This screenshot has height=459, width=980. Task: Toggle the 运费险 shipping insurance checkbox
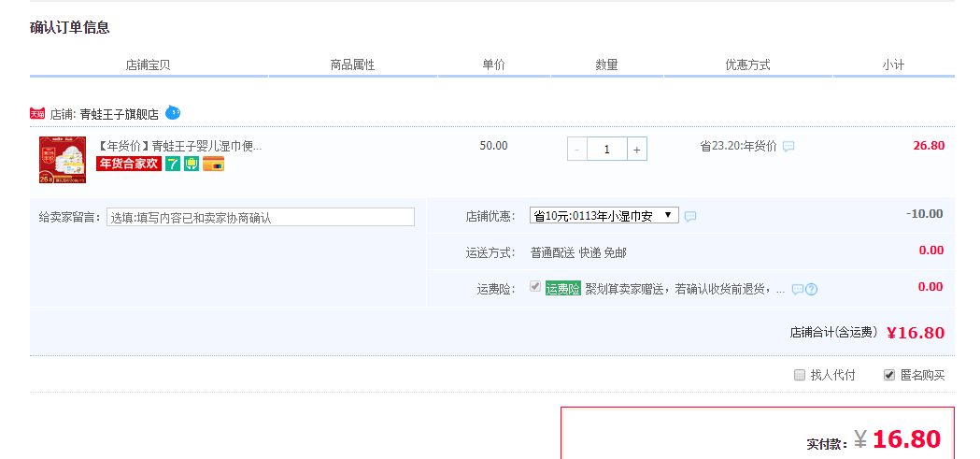tap(535, 286)
